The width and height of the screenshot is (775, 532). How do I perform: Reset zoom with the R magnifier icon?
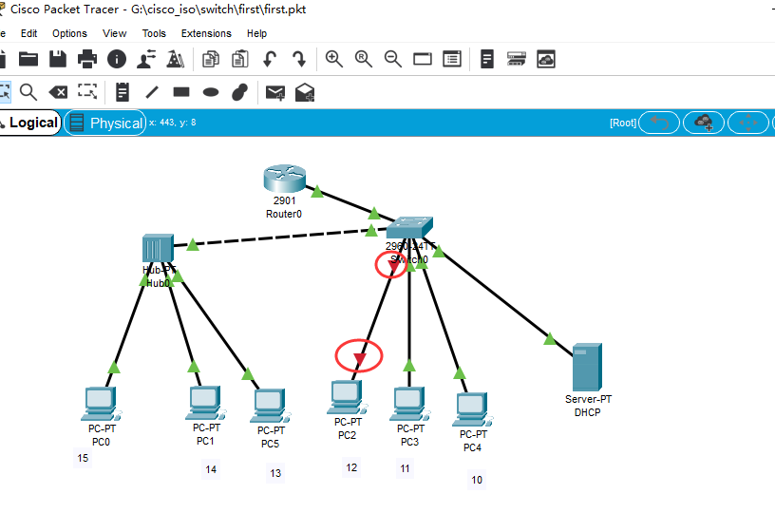click(x=363, y=59)
